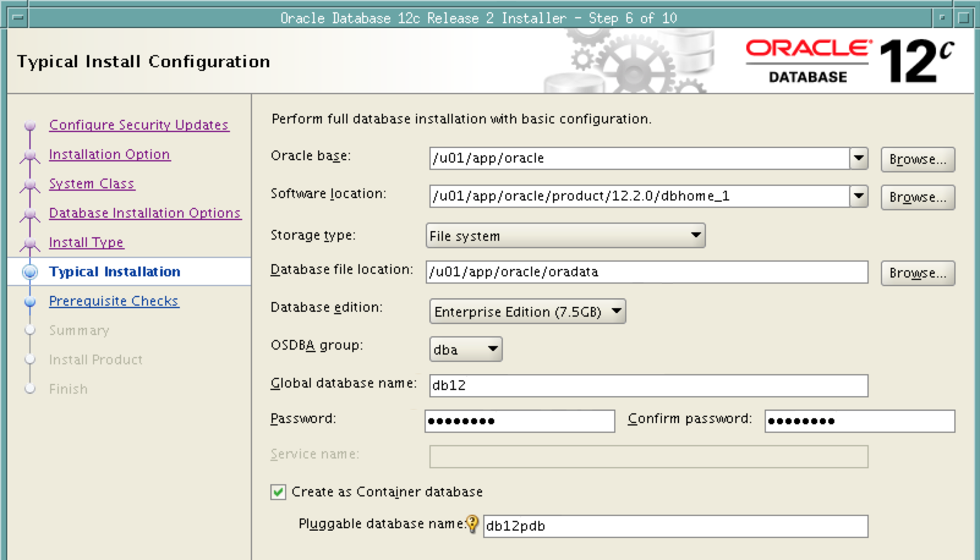Screen dimensions: 980x560
Task: Click the Prerequisite Checks step bullet icon
Action: pyautogui.click(x=30, y=301)
